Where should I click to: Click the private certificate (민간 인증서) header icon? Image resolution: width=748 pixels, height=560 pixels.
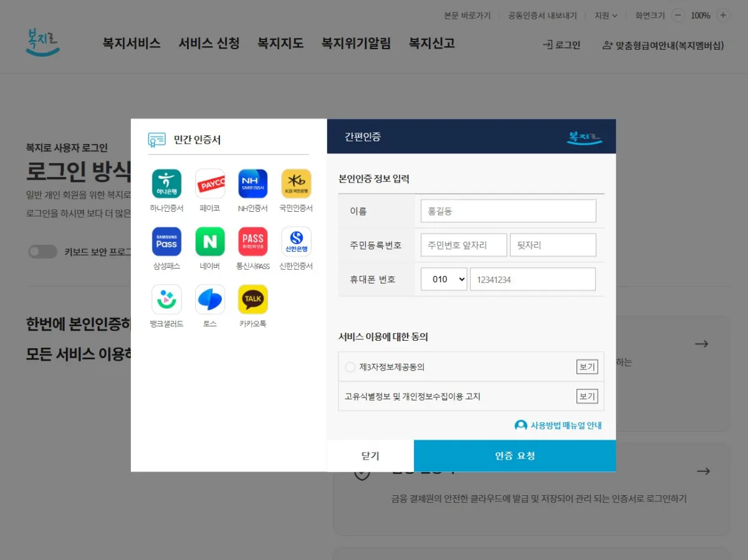(157, 140)
